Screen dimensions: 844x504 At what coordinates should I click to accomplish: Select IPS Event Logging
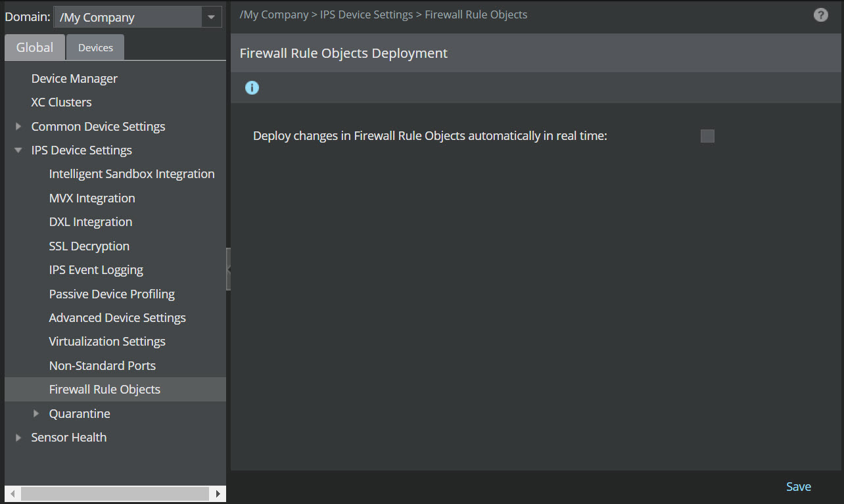pos(96,270)
